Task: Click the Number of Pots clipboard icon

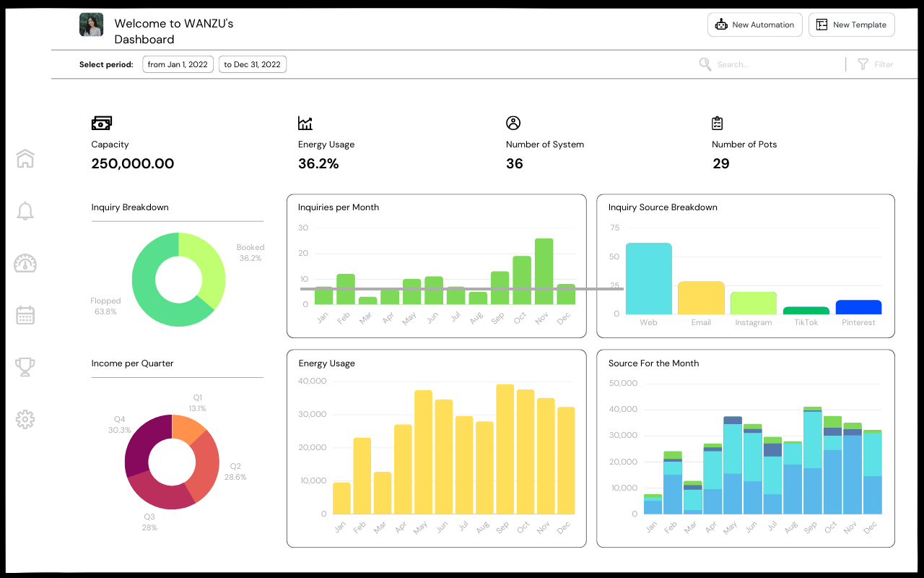Action: [x=717, y=123]
